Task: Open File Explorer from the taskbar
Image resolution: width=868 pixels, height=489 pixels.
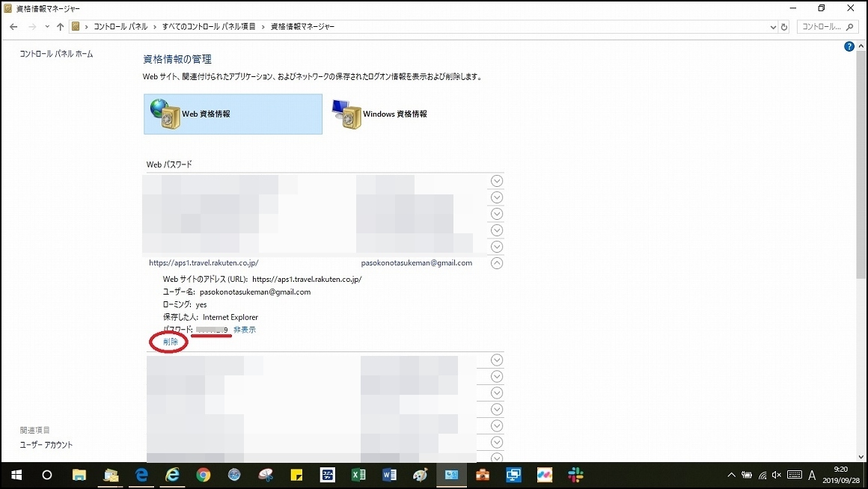Action: click(x=79, y=476)
